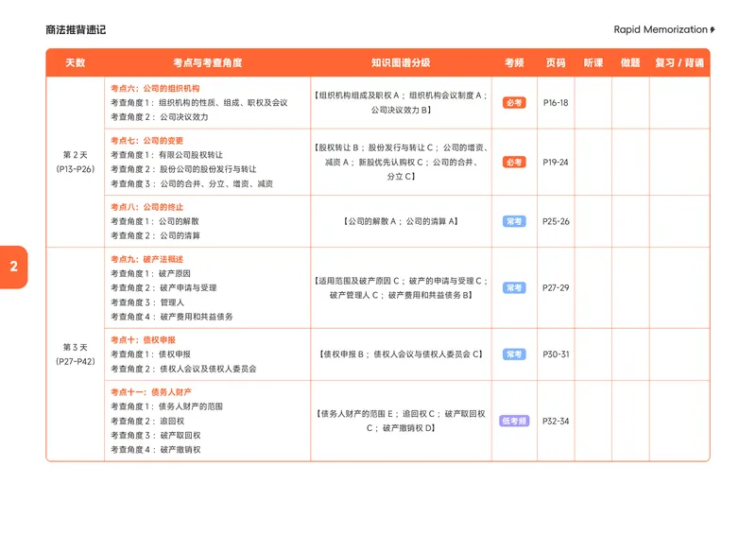Click the lightning icon beside Rapid Memorization

click(713, 30)
